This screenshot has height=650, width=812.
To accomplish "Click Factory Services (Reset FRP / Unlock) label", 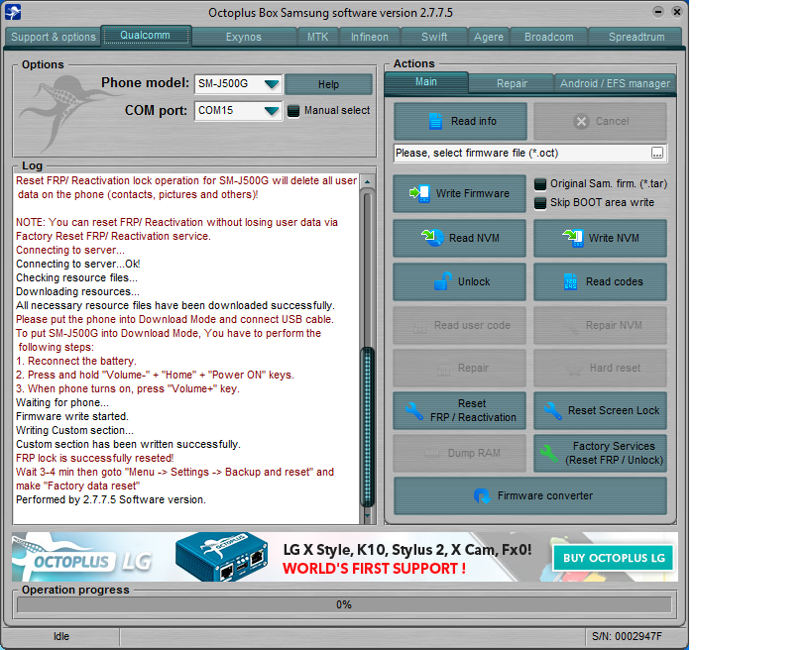I will [614, 453].
